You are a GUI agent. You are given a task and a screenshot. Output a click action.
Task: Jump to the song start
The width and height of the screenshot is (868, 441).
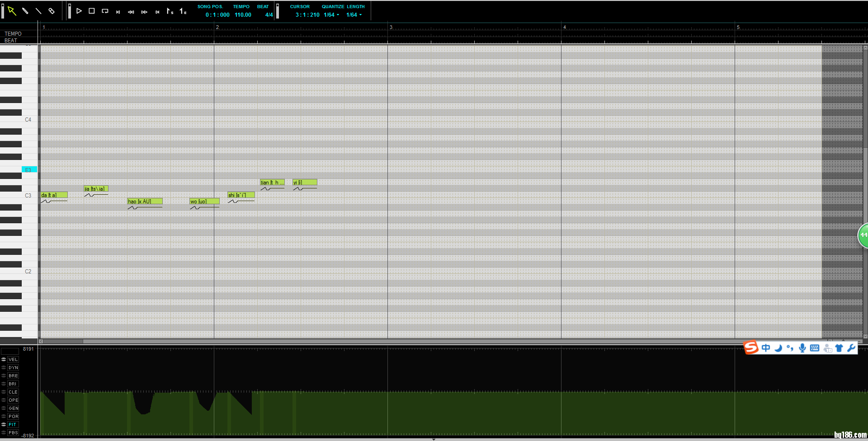(118, 12)
